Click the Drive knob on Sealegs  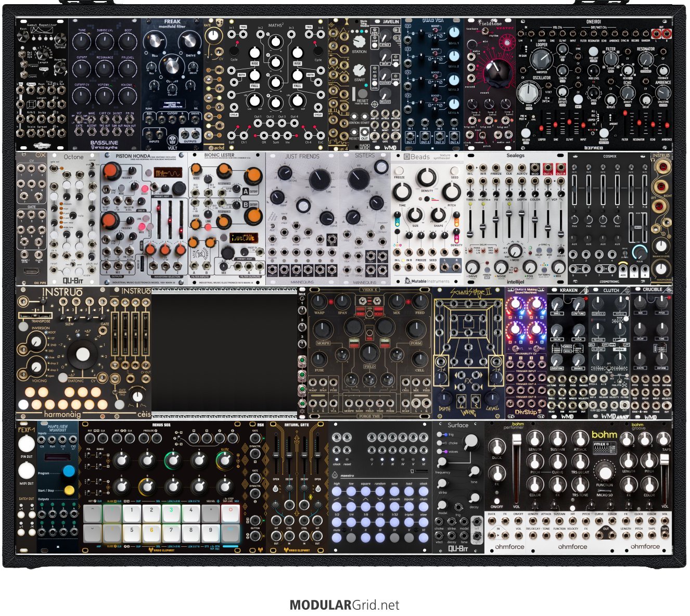pos(472,266)
